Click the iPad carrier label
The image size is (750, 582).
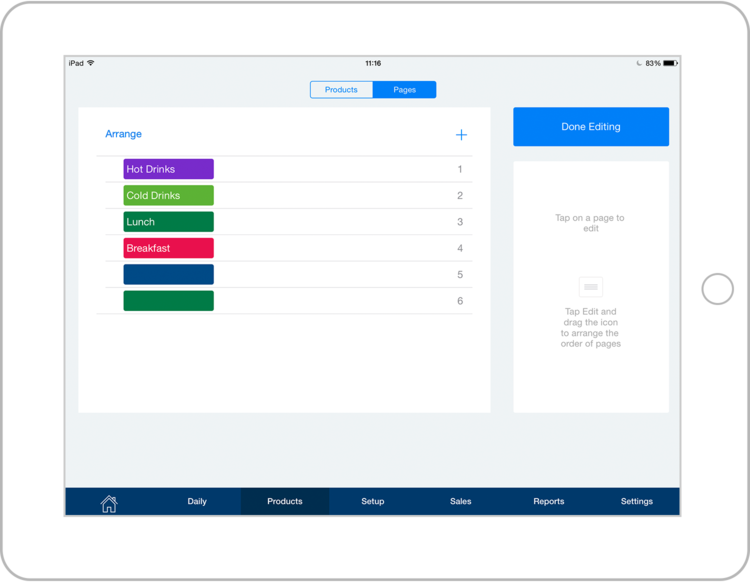coord(76,63)
